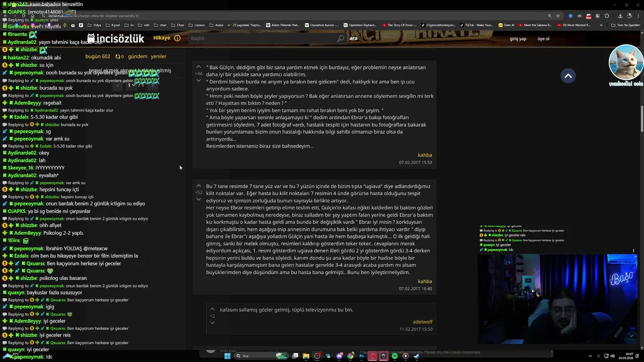Open adelwolf's author profile link
Viewport: 644px width, 362px height.
[x=423, y=322]
